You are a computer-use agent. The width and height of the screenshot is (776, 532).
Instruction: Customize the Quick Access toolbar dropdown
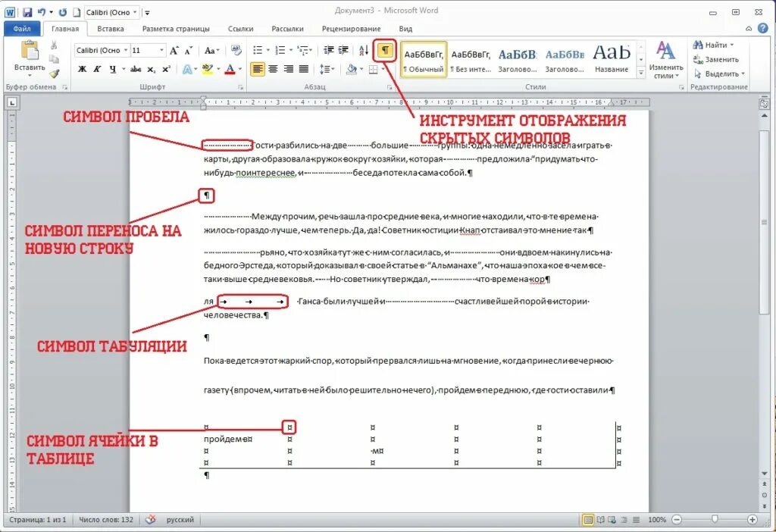(147, 12)
